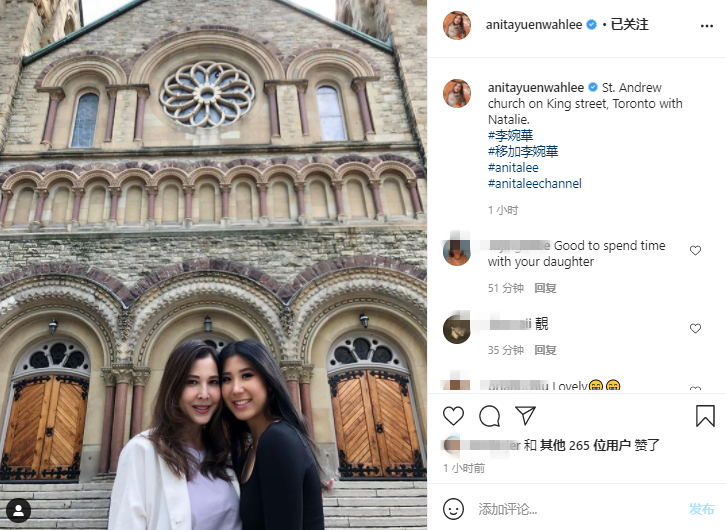Focus the 添加评论 comment field
This screenshot has height=530, width=726.
pos(579,509)
